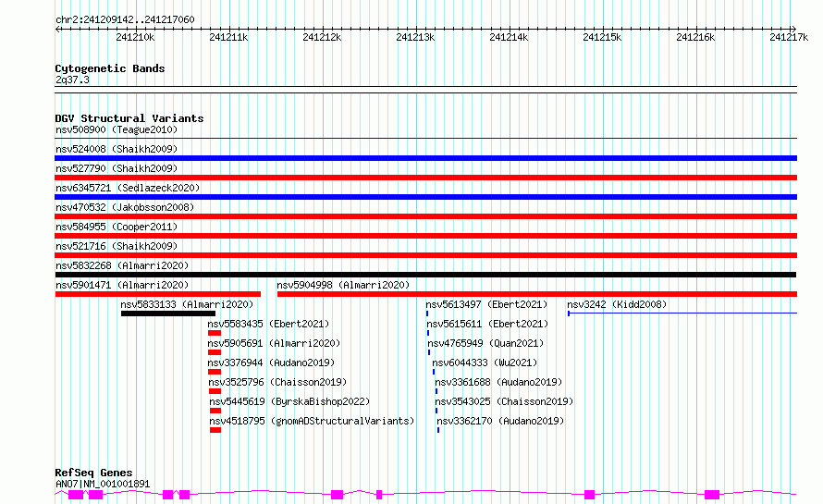This screenshot has height=504, width=823.
Task: Click the 241217k ruler mark
Action: (789, 37)
